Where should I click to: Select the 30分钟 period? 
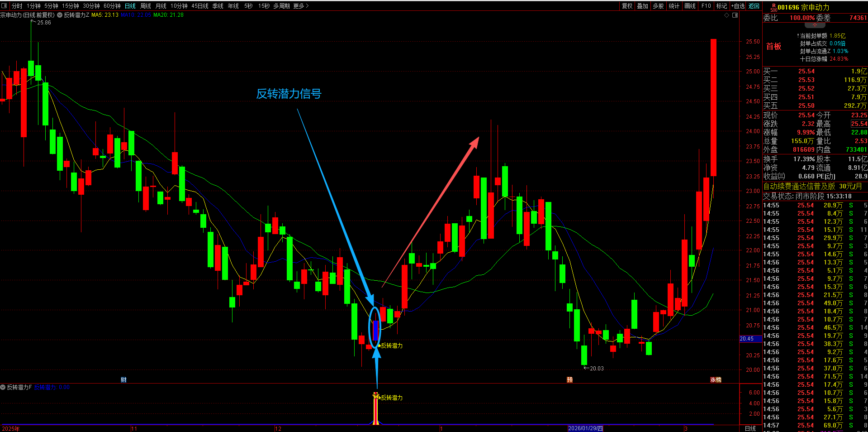coord(91,6)
